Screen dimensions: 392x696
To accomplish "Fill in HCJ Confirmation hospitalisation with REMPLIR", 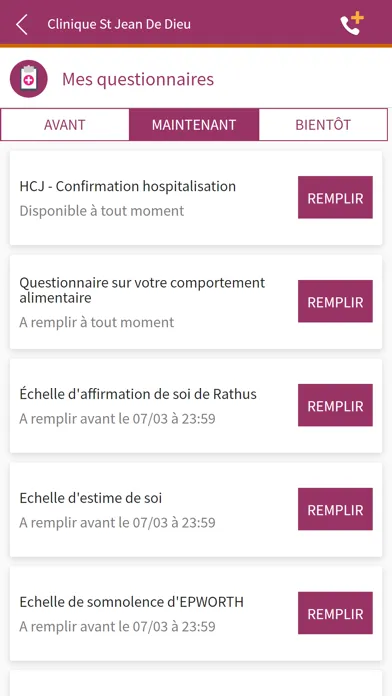I will tap(335, 198).
